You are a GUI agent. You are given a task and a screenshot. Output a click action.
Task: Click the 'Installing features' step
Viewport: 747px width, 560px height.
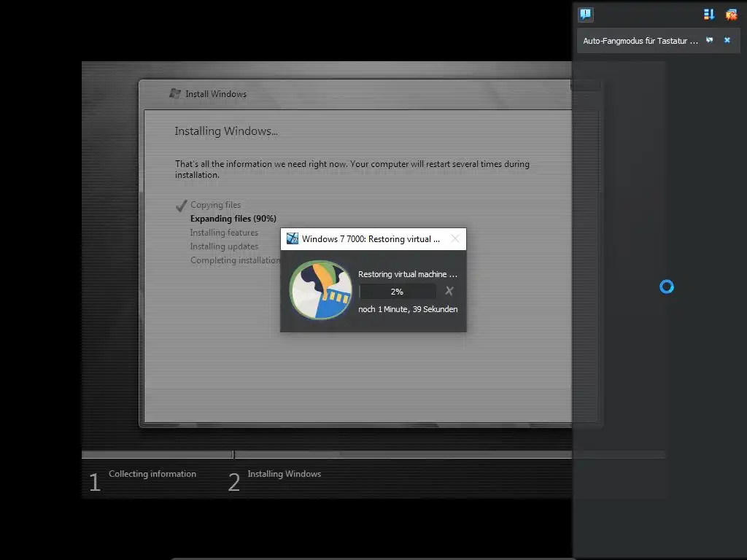pyautogui.click(x=224, y=233)
